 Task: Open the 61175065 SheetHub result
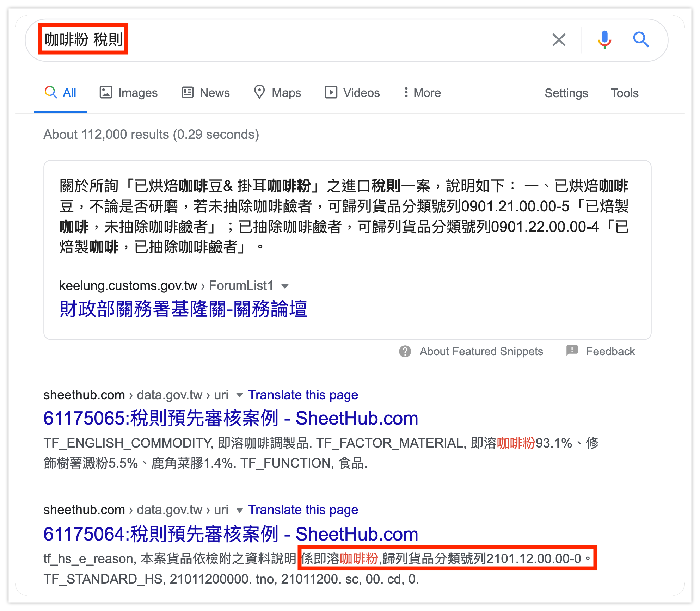click(x=231, y=418)
